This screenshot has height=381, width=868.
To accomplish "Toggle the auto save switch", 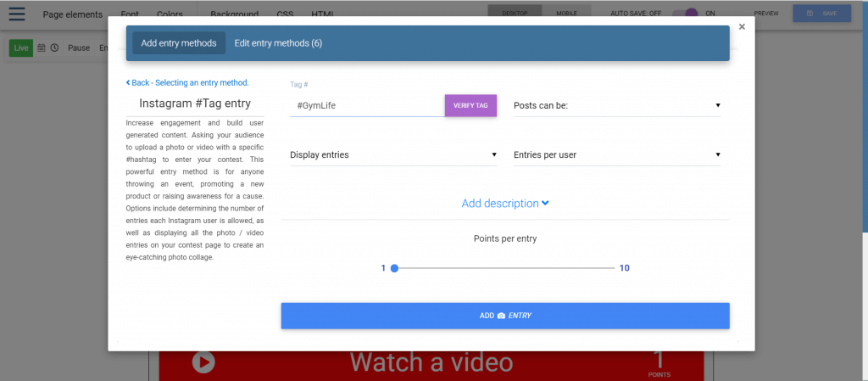I will 685,14.
